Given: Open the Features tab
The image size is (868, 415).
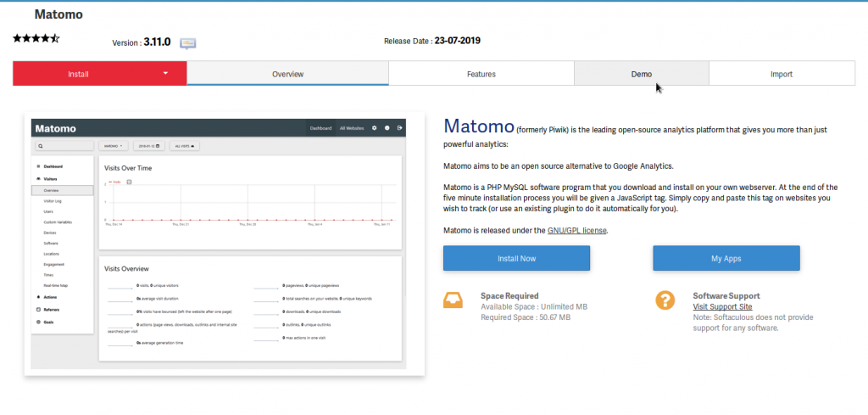Looking at the screenshot, I should pos(481,74).
